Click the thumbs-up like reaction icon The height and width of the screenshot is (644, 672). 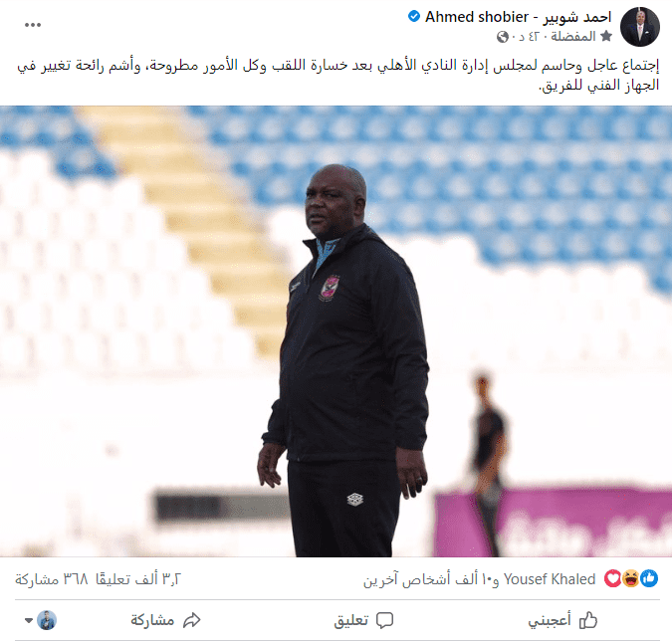point(649,579)
